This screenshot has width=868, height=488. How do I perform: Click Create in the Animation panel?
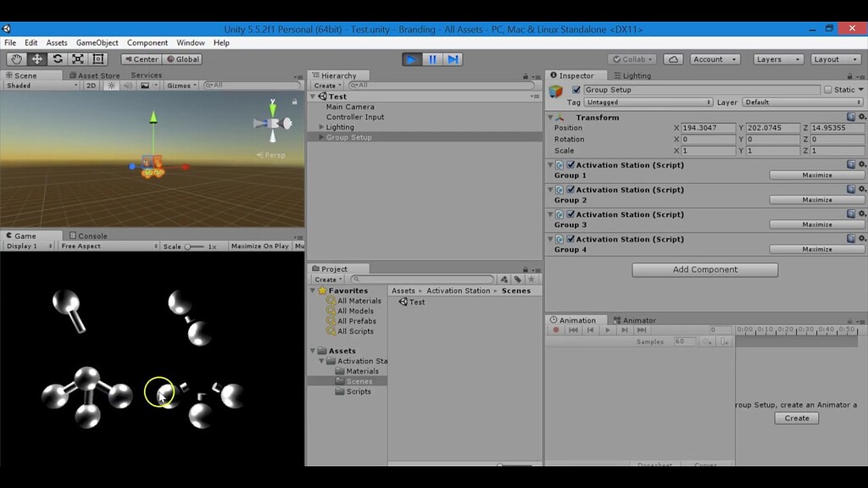click(796, 418)
